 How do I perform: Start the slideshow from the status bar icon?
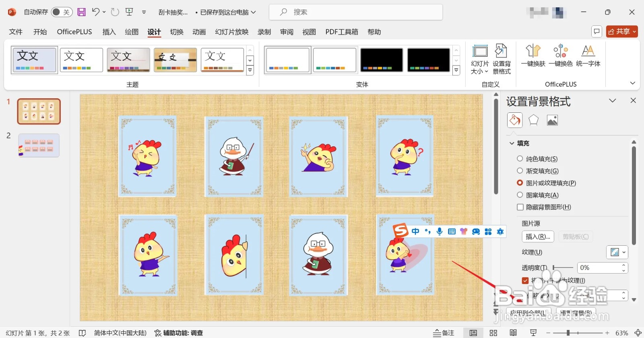[533, 333]
